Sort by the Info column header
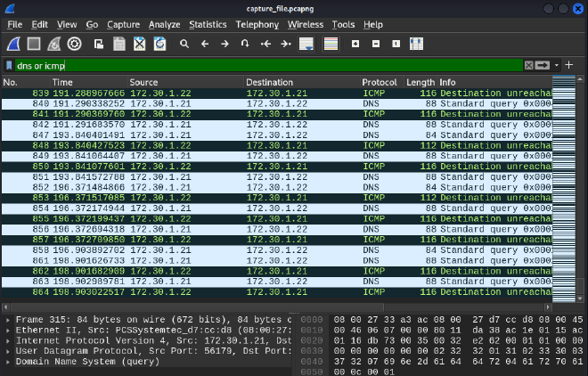 (x=495, y=82)
